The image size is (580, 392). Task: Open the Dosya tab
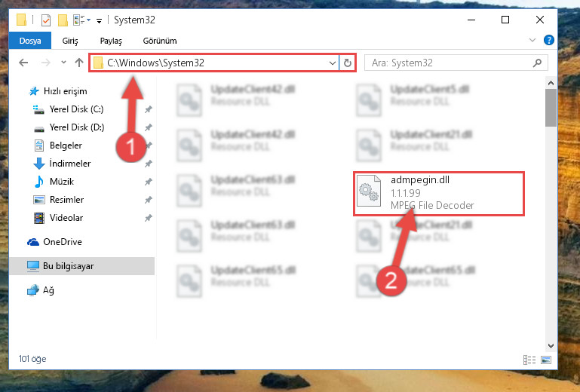click(30, 41)
